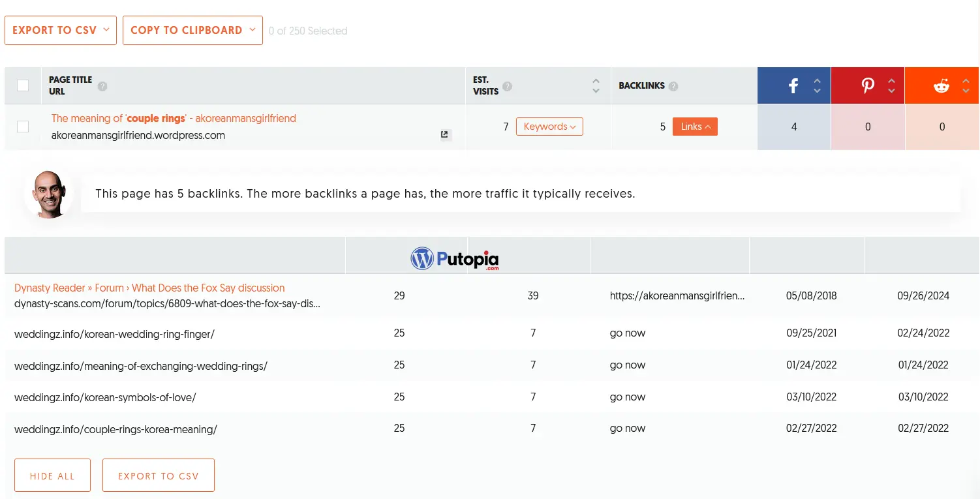Screen dimensions: 980x499
Task: Click Facebook share count 4
Action: coord(794,127)
